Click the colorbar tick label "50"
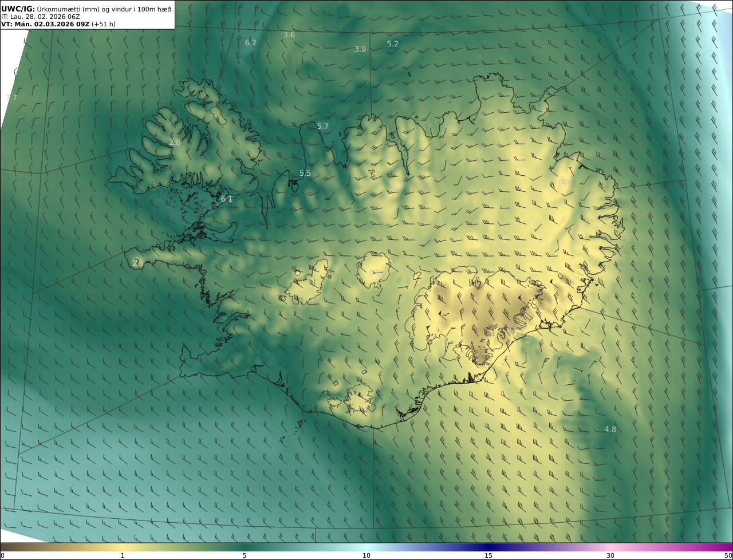This screenshot has width=733, height=560. (728, 555)
